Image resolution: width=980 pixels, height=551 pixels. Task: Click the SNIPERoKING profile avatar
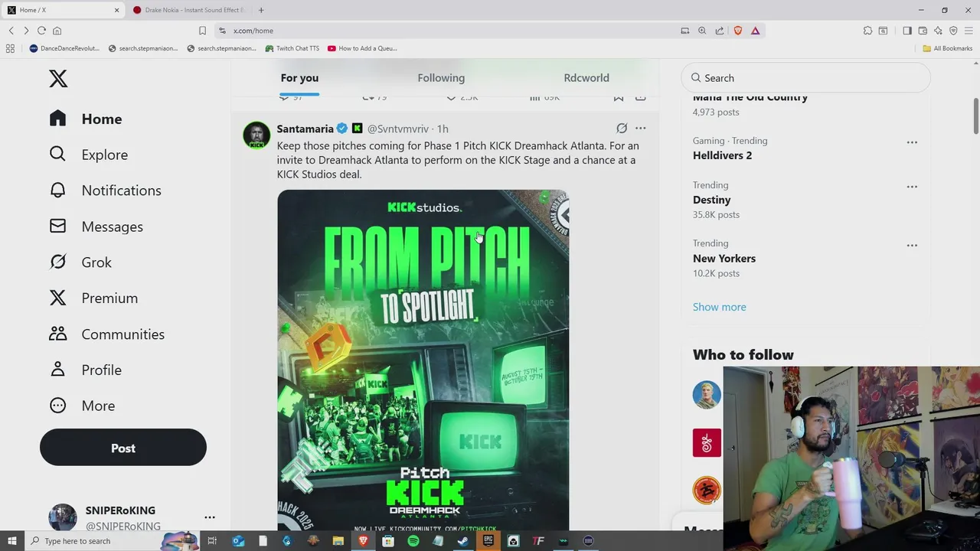[x=63, y=517]
